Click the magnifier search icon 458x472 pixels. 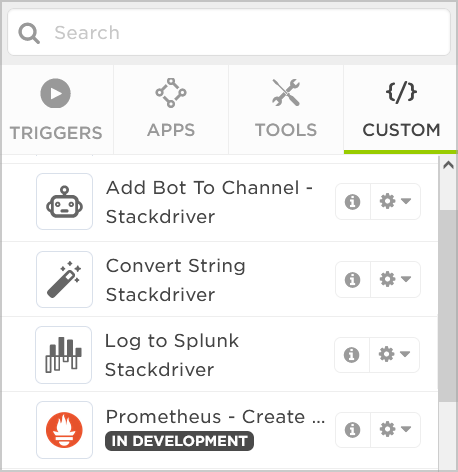(x=29, y=33)
